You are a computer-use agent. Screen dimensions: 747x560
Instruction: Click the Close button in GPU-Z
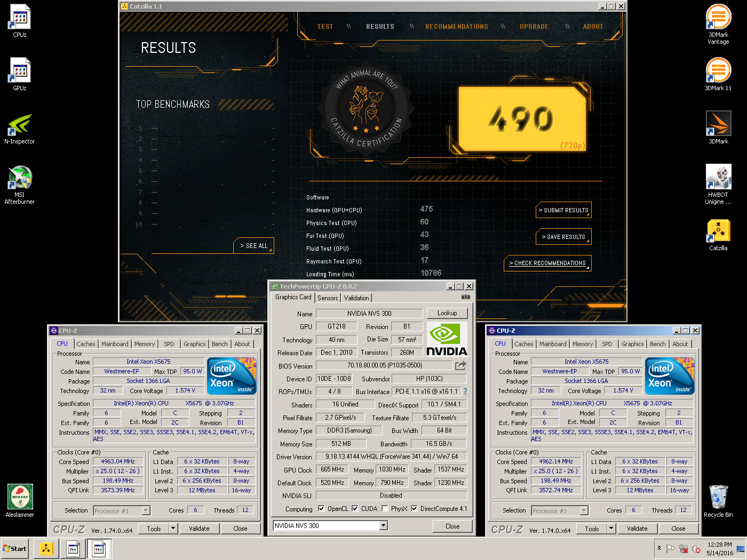point(452,526)
